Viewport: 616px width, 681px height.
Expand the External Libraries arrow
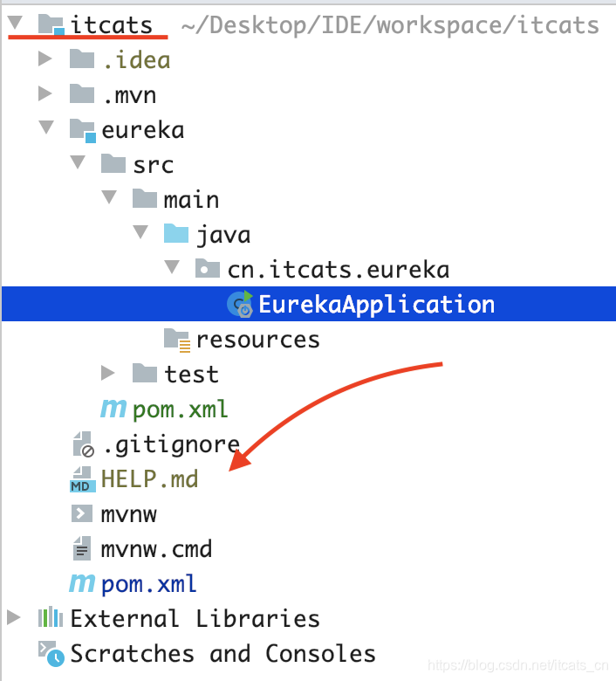(13, 617)
